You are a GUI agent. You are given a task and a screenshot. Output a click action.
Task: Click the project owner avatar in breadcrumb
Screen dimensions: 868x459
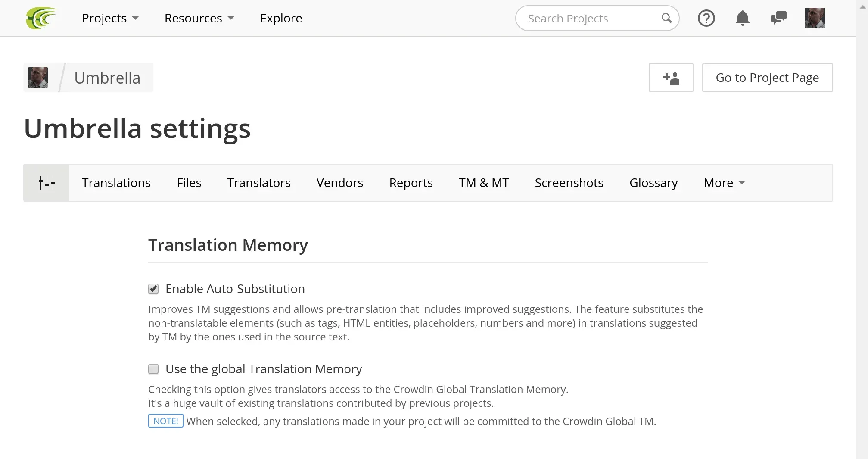[x=38, y=78]
